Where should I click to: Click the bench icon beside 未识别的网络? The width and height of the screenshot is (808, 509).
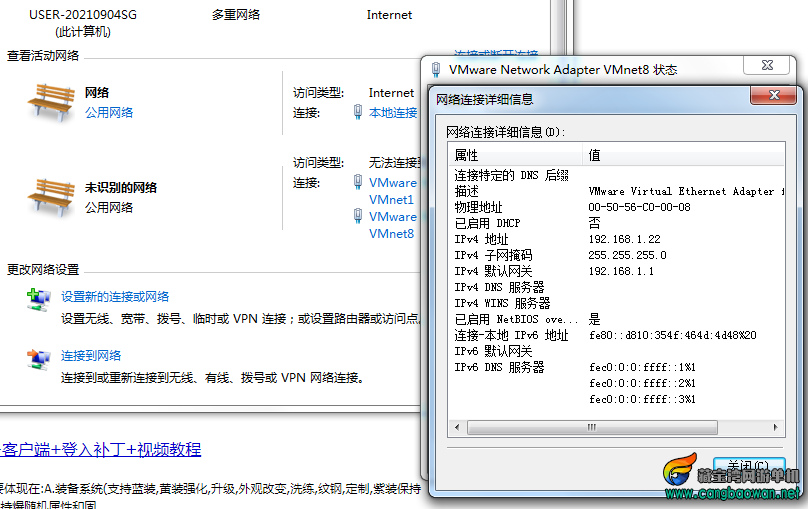[50, 197]
